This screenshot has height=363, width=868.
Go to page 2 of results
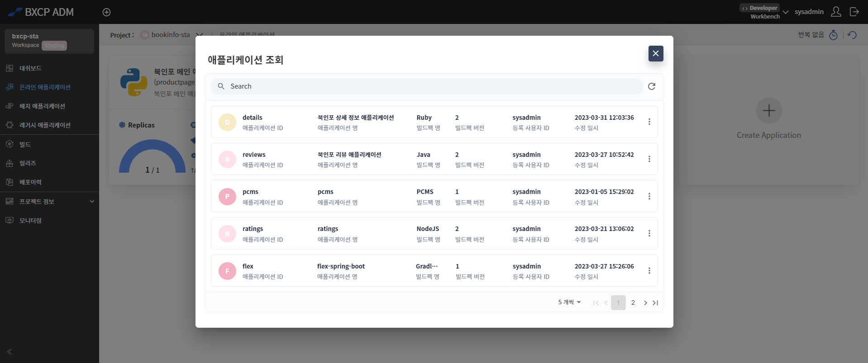click(x=633, y=303)
